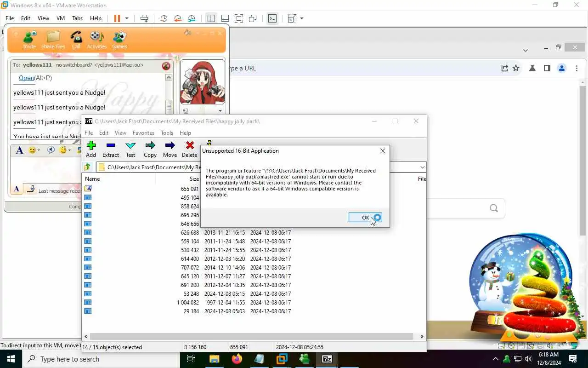
Task: Show hidden system tray icons chevron
Action: coord(495,359)
